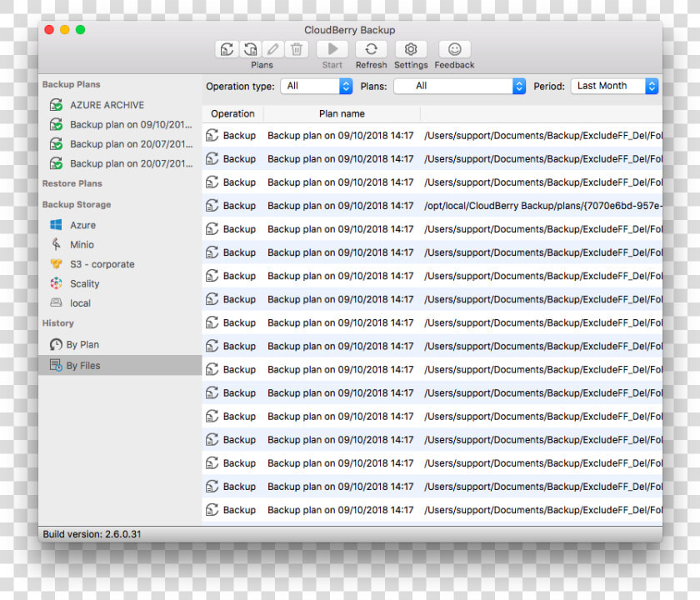Click the Refresh label in toolbar
Screen dimensions: 700x600
coord(372,65)
